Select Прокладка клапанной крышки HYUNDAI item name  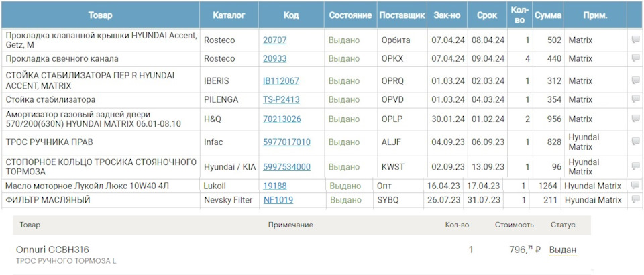click(101, 40)
